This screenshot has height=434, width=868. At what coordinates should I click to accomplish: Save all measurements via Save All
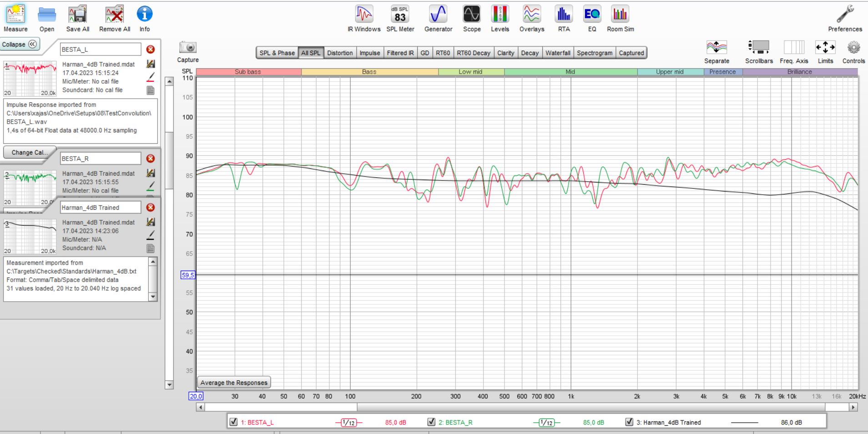click(78, 19)
